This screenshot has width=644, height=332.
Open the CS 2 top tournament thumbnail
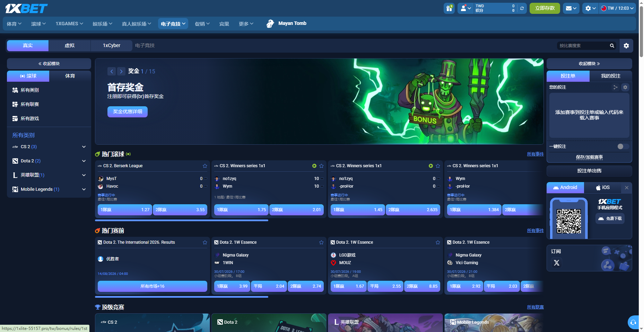tap(153, 323)
